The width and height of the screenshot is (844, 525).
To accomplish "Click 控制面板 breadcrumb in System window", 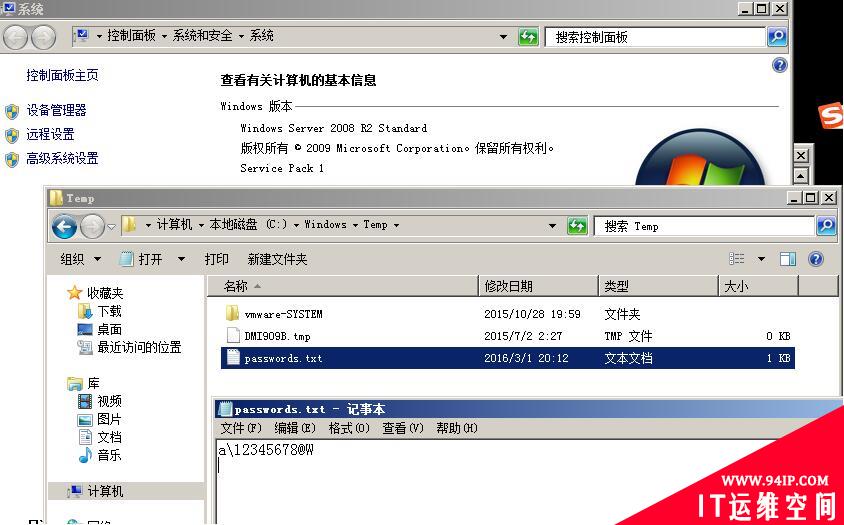I will click(x=131, y=36).
